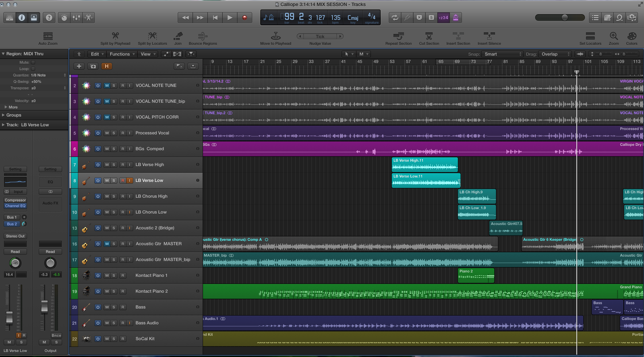Image resolution: width=644 pixels, height=357 pixels.
Task: Click the Join regions icon
Action: 178,36
